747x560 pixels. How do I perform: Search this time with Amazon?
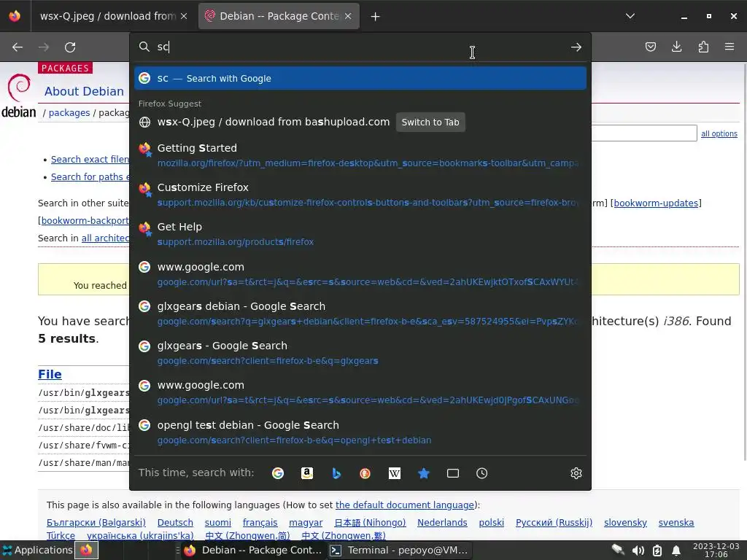point(307,473)
